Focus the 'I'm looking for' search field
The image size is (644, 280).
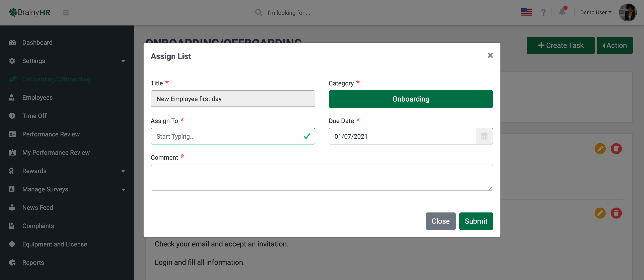click(288, 13)
